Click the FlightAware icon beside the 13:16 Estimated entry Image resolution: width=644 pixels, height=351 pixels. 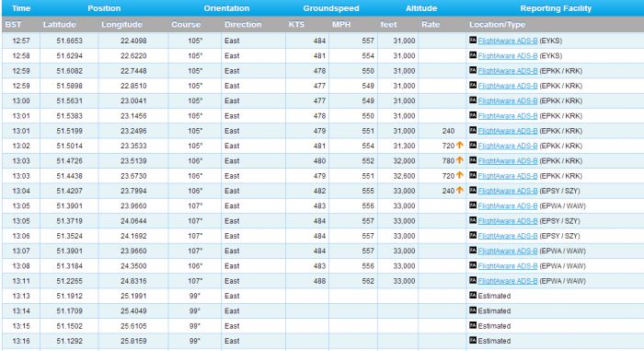(473, 340)
